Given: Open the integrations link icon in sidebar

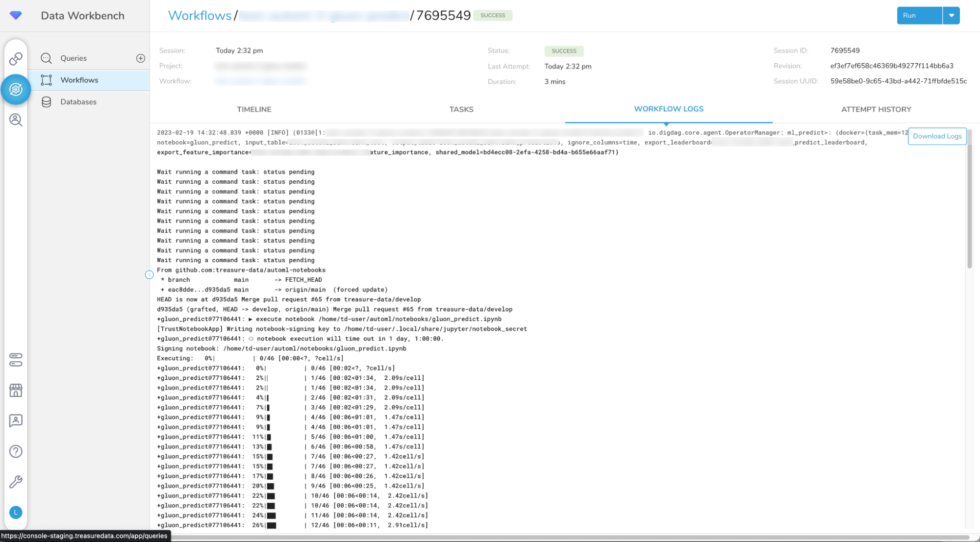Looking at the screenshot, I should pos(16,59).
